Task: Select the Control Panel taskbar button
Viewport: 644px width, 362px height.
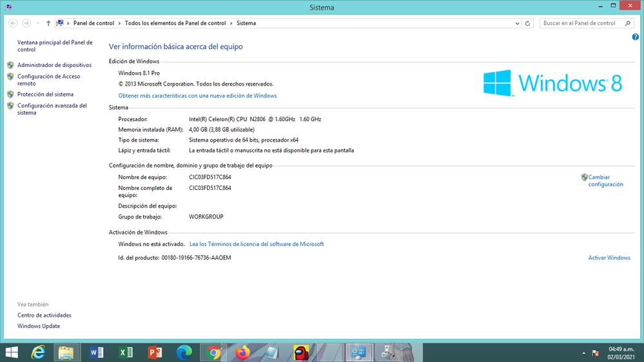Action: 358,352
